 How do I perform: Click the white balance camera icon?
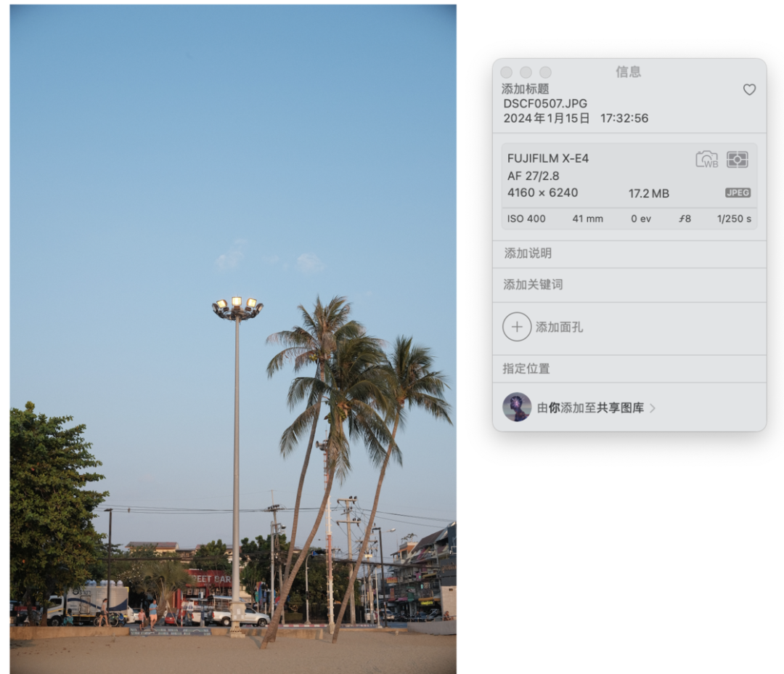[x=706, y=160]
